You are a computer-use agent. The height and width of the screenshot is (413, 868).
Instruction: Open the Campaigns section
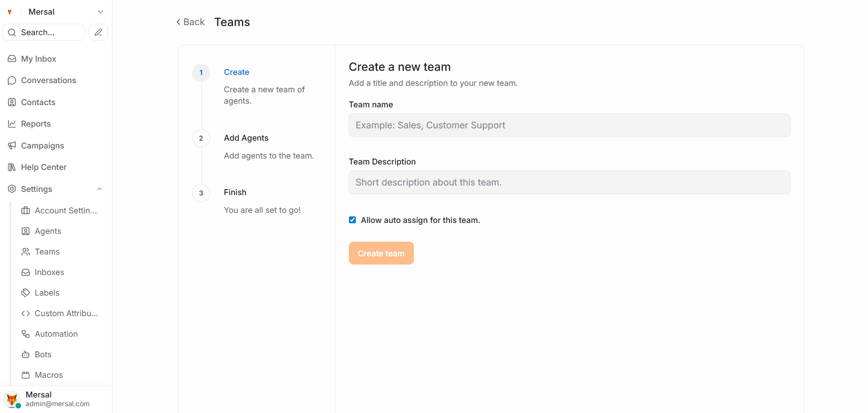pyautogui.click(x=42, y=145)
